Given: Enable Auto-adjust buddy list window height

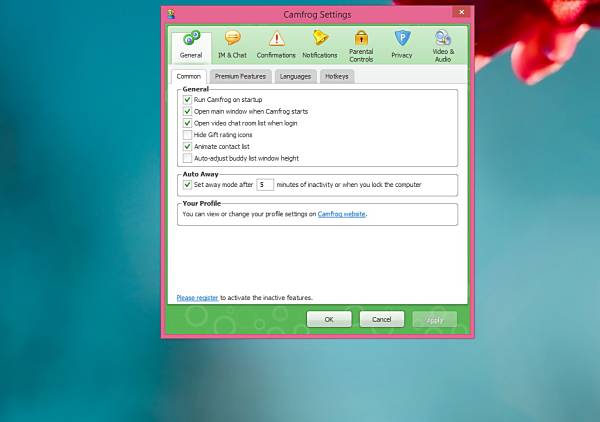Looking at the screenshot, I should pyautogui.click(x=187, y=158).
